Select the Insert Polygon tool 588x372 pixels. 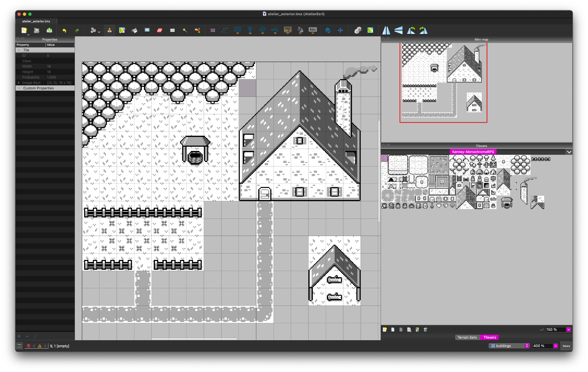275,30
